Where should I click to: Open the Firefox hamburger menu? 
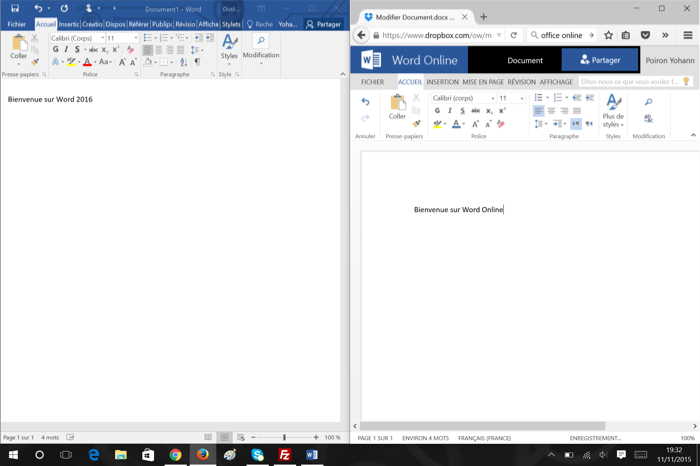click(688, 35)
